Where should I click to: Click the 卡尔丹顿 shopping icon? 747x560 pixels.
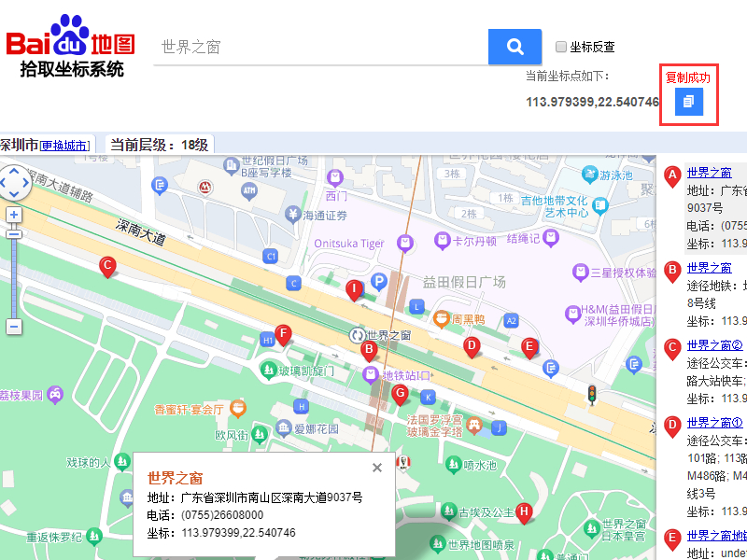point(442,240)
